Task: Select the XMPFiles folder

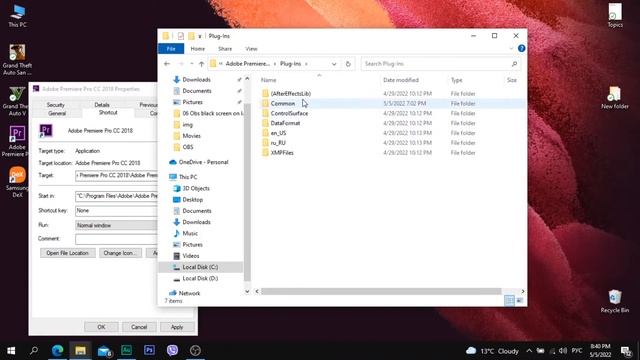Action: [282, 152]
